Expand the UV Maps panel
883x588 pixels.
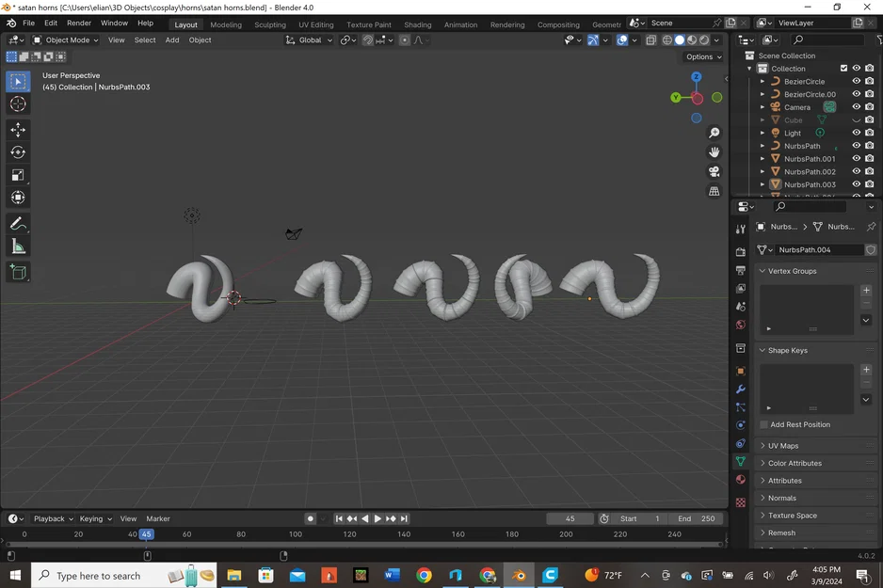point(783,446)
